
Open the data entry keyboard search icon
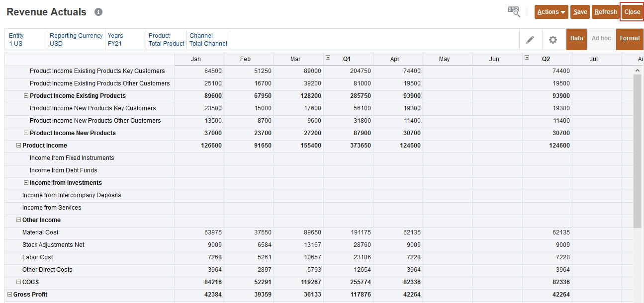click(x=514, y=12)
